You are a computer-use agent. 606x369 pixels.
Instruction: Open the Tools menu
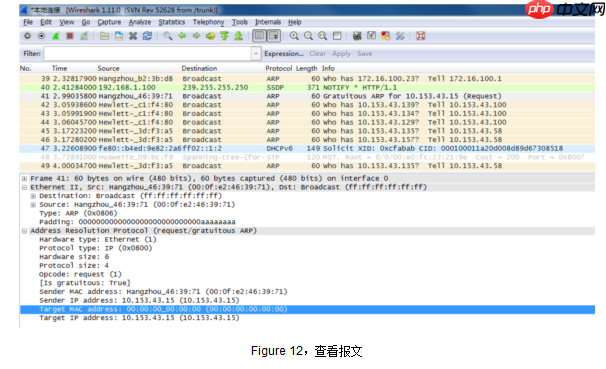click(240, 22)
